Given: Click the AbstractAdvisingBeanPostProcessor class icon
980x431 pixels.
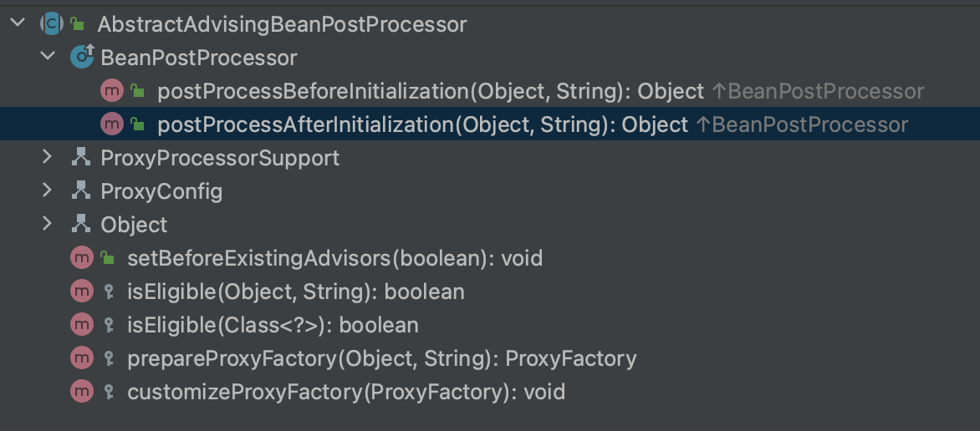Looking at the screenshot, I should [53, 24].
